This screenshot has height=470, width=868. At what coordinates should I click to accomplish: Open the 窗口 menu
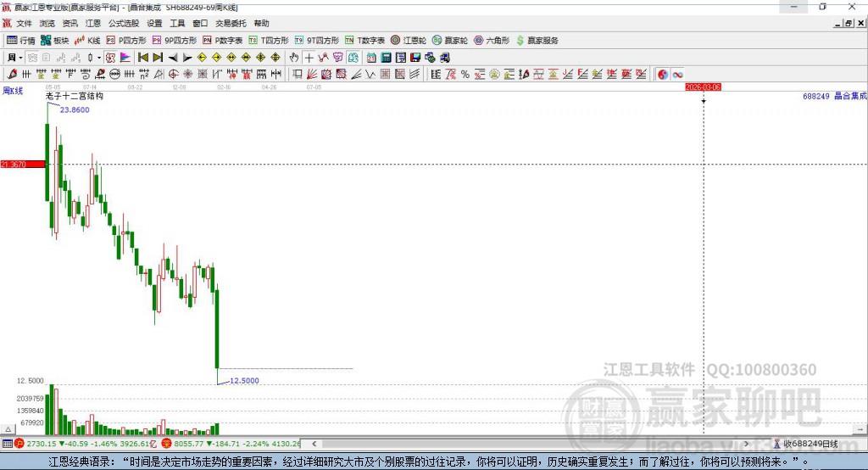200,23
